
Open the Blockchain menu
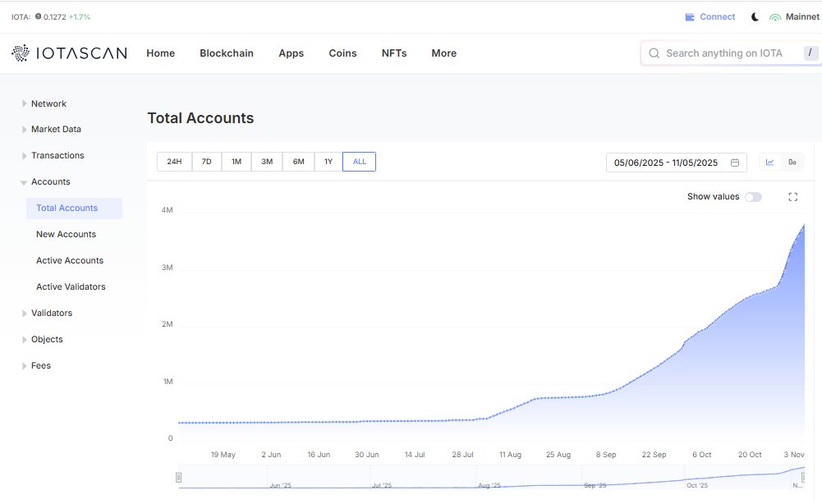tap(227, 53)
